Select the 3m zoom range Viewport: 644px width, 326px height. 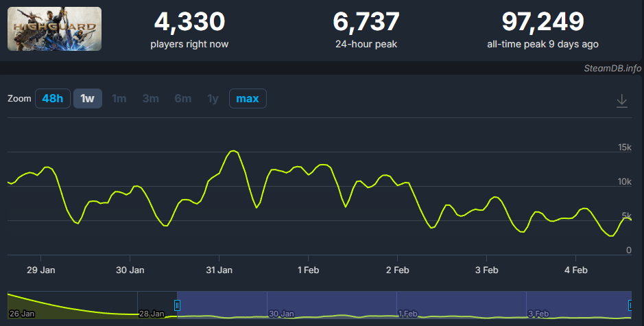point(151,99)
